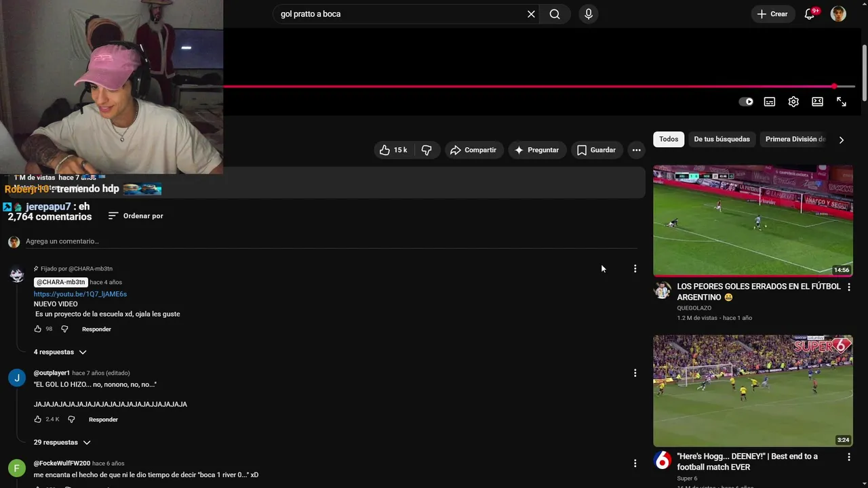868x488 pixels.
Task: Open the pinned commenter's avatar
Action: [17, 274]
